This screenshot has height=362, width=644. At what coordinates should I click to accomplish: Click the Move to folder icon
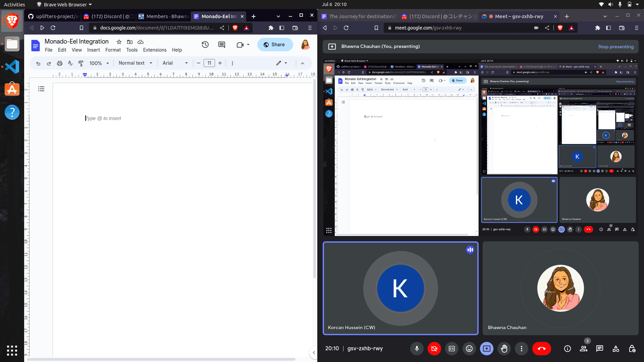pos(130,42)
